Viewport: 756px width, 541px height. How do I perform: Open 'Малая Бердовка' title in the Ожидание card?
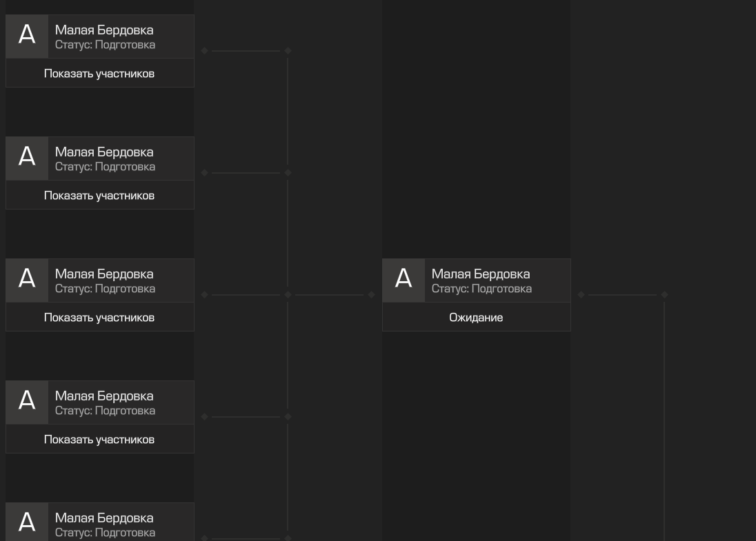[481, 274]
